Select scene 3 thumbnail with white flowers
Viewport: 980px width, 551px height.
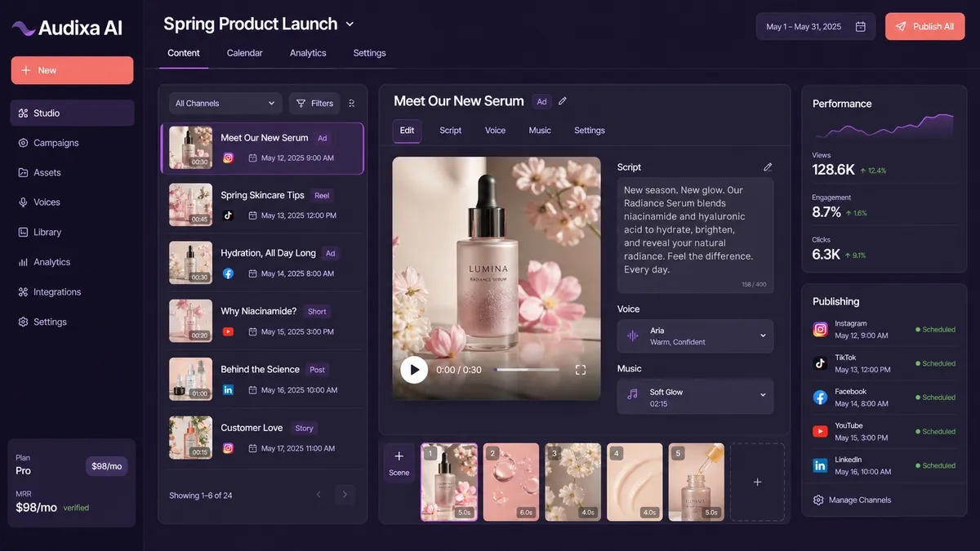pyautogui.click(x=573, y=482)
